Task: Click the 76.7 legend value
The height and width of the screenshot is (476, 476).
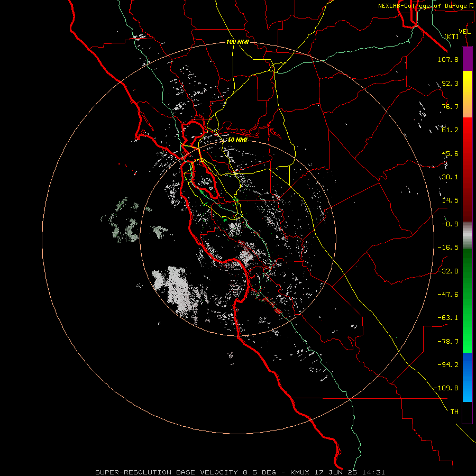Action: [x=450, y=106]
